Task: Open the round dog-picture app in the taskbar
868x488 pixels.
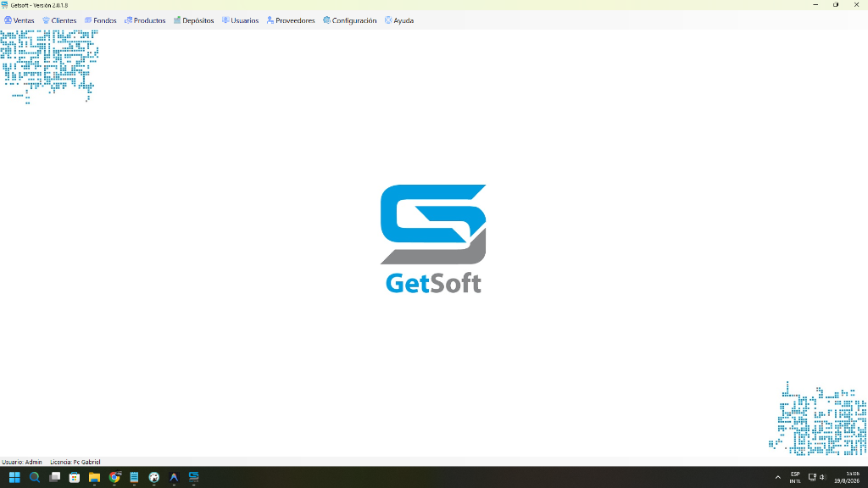Action: [154, 477]
